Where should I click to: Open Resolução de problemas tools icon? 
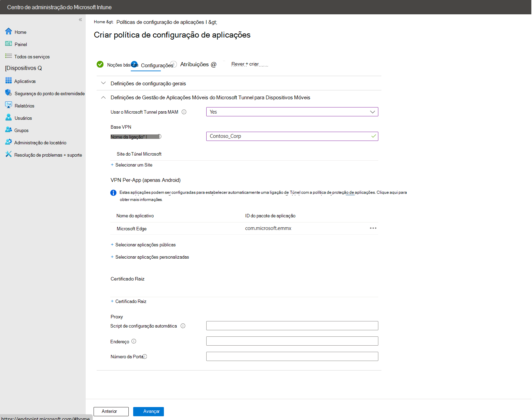(x=9, y=154)
